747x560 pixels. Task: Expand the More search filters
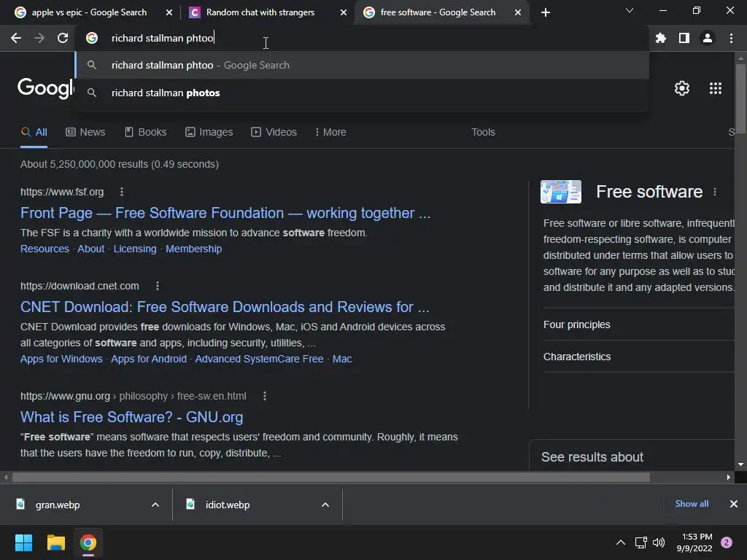(x=330, y=133)
